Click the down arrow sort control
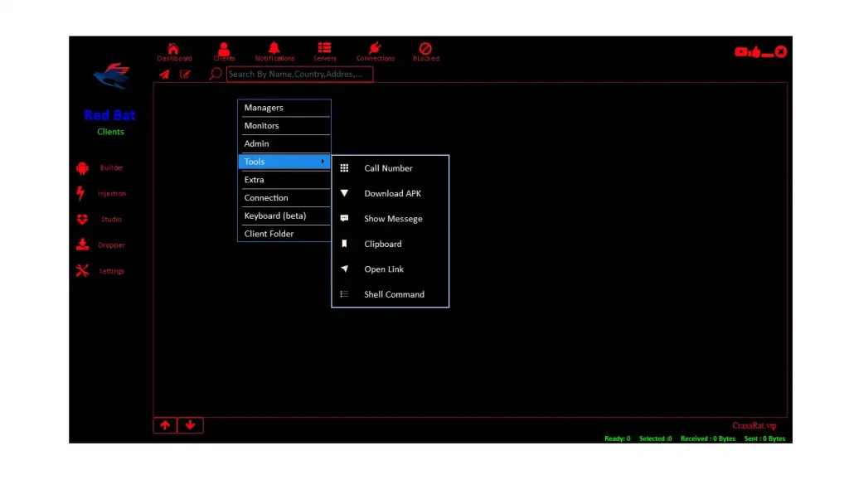Image resolution: width=849 pixels, height=504 pixels. [190, 425]
